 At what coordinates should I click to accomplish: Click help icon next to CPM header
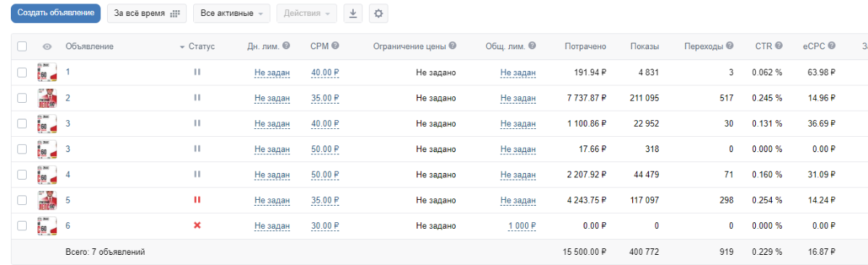(x=336, y=46)
